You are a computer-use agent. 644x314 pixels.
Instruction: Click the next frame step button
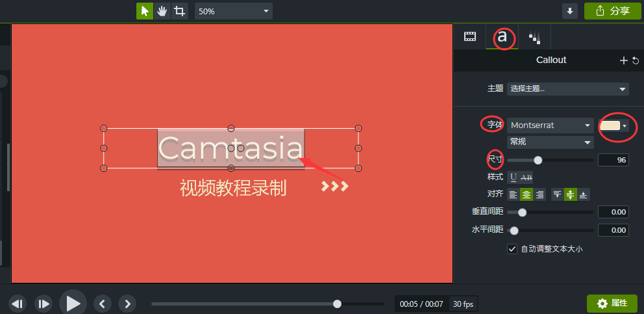pos(43,304)
